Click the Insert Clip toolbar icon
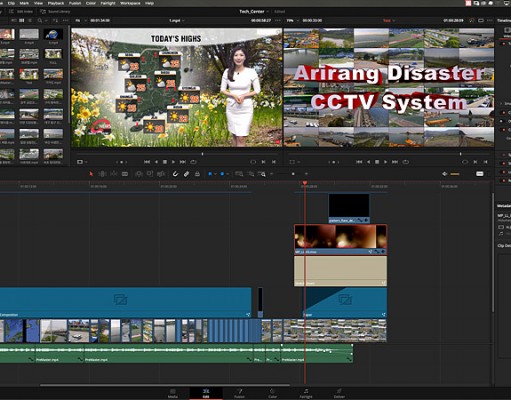The image size is (511, 400). coord(139,174)
